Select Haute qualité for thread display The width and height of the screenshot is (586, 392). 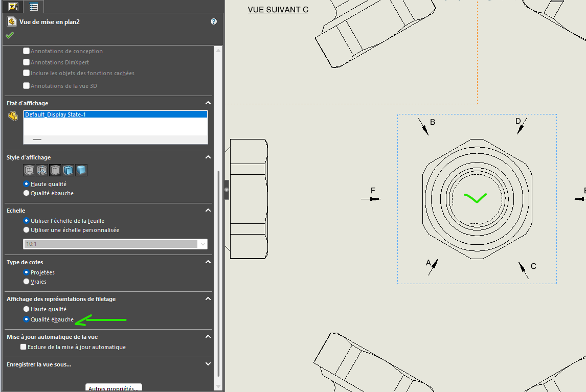coord(27,309)
